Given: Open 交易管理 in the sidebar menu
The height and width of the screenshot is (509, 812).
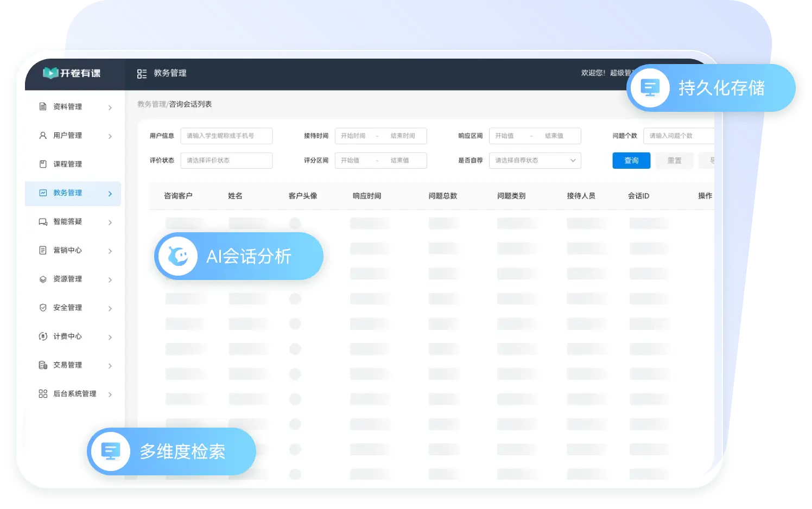Looking at the screenshot, I should click(x=68, y=365).
